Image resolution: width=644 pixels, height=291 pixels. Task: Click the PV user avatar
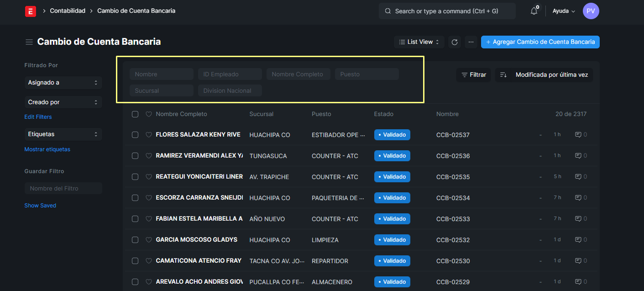591,11
